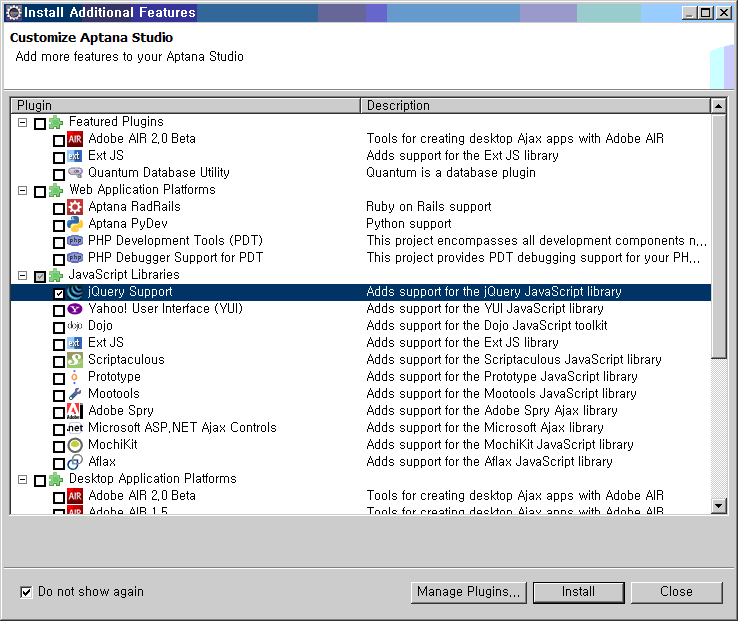The height and width of the screenshot is (621, 738).
Task: Click the vertical scrollbar thumb
Action: tap(719, 236)
